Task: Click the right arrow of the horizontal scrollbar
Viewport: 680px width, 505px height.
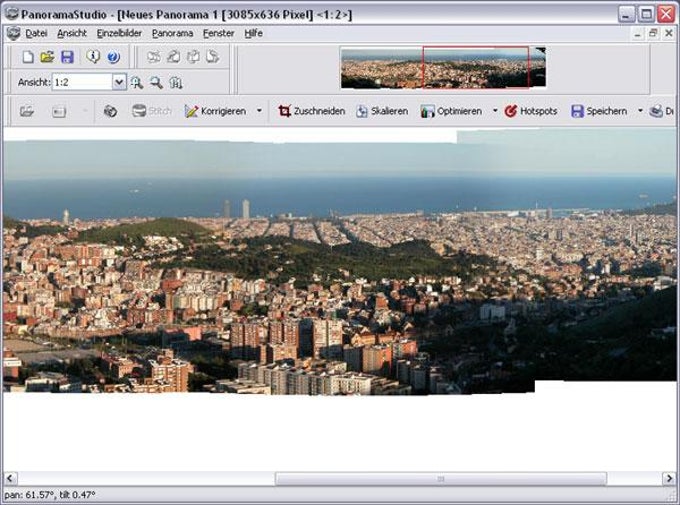Action: point(668,479)
